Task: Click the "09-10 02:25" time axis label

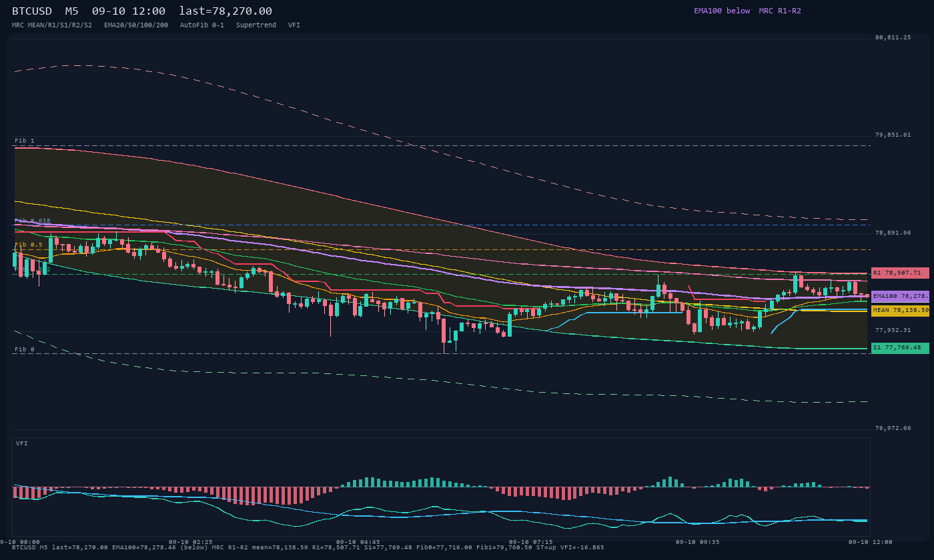Action: point(191,542)
